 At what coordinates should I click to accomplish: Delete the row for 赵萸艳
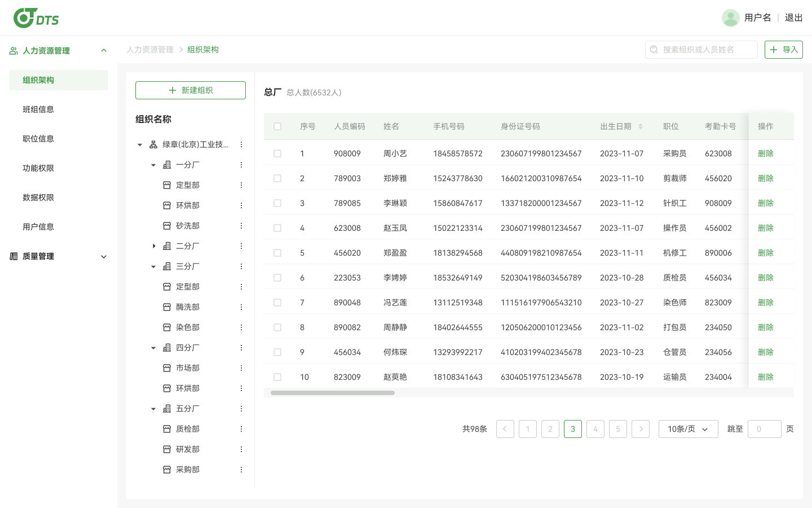pos(766,377)
